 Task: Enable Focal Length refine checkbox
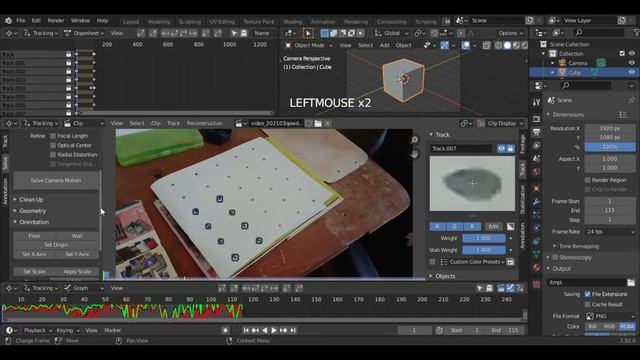point(53,136)
